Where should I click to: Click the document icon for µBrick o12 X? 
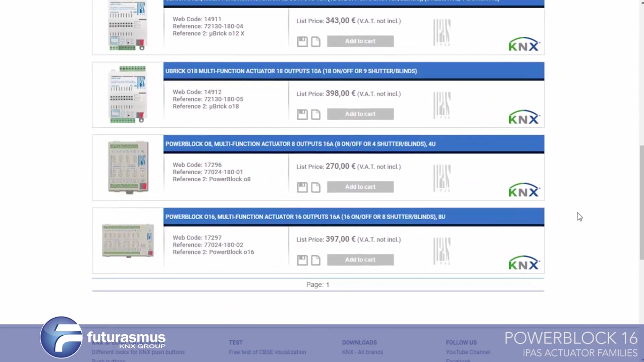tap(315, 41)
